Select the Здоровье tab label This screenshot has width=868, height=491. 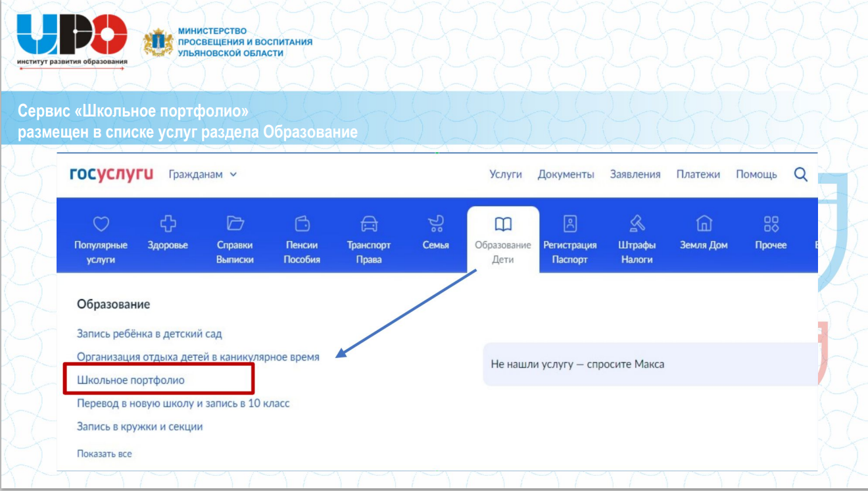pos(168,245)
